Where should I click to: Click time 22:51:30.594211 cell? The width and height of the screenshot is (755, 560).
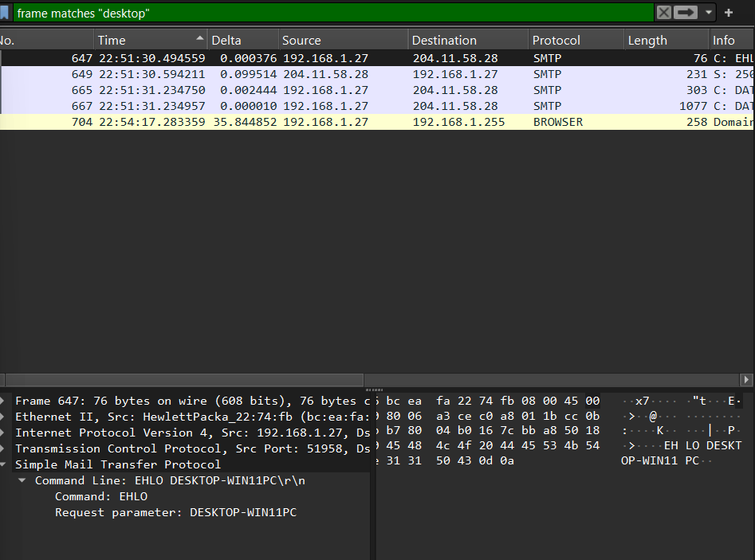pos(152,75)
